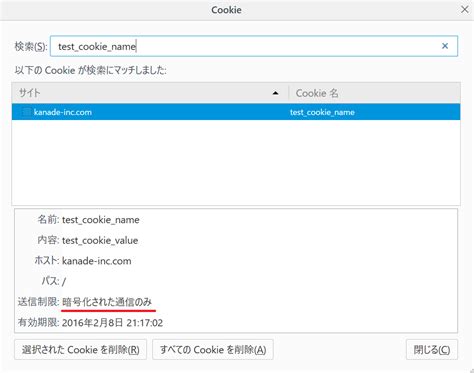Sort list by Cookie 名 column header
474x373 pixels.
(374, 93)
